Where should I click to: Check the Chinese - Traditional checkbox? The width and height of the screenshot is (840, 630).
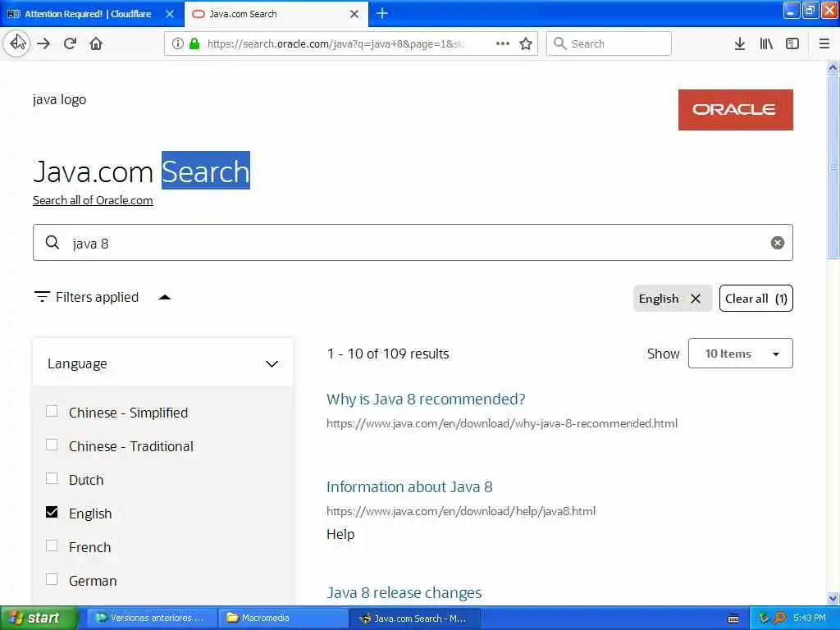52,445
